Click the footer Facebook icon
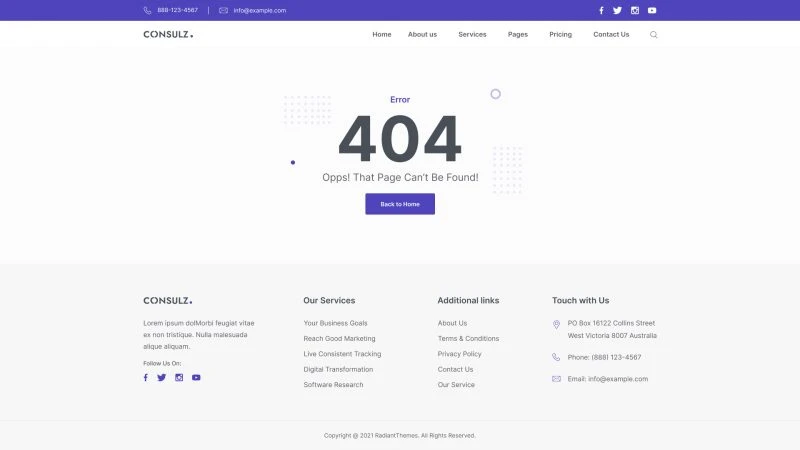Screen dimensions: 800x450 145,377
